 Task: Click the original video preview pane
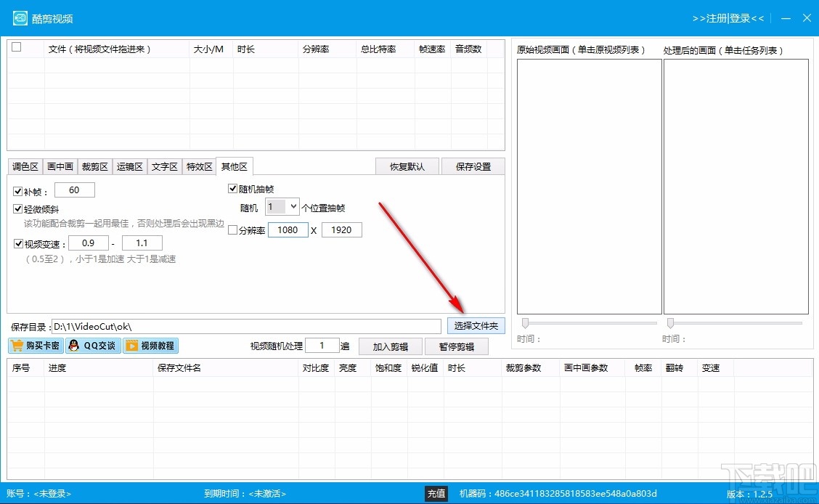point(589,187)
